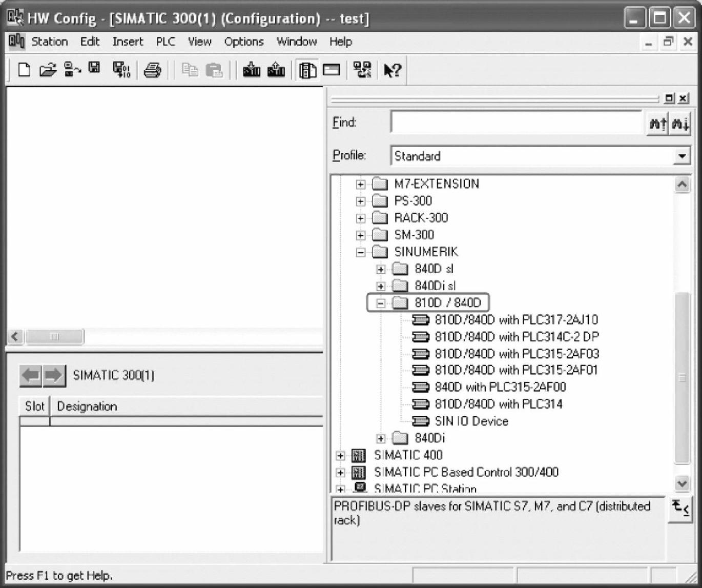
Task: Click the HW Config document icon in menu bar
Action: point(17,41)
